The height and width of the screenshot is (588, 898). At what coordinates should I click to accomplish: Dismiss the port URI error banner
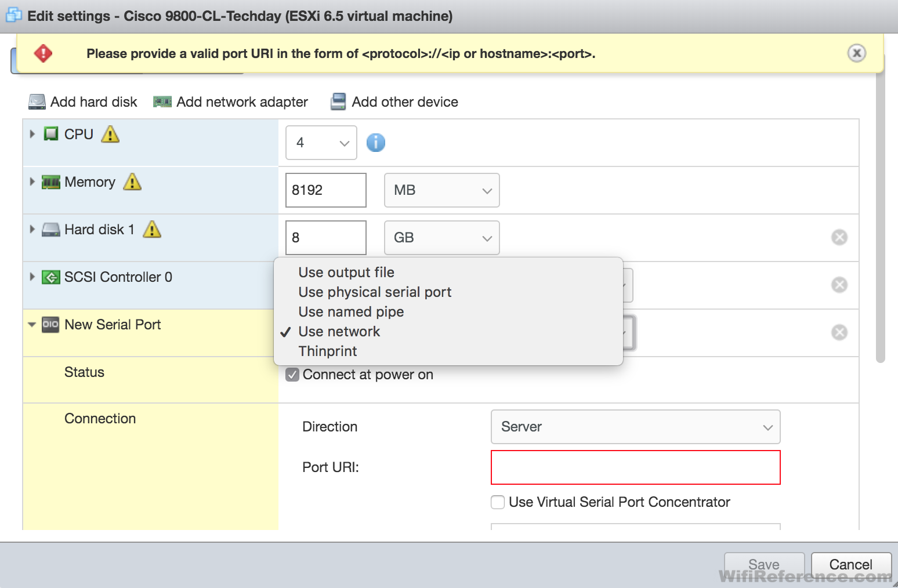[857, 53]
